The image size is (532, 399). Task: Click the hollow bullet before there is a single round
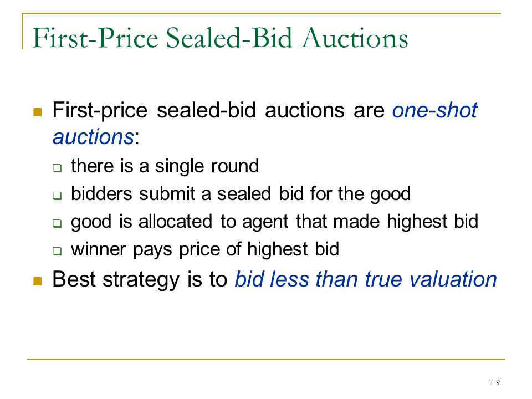57,168
